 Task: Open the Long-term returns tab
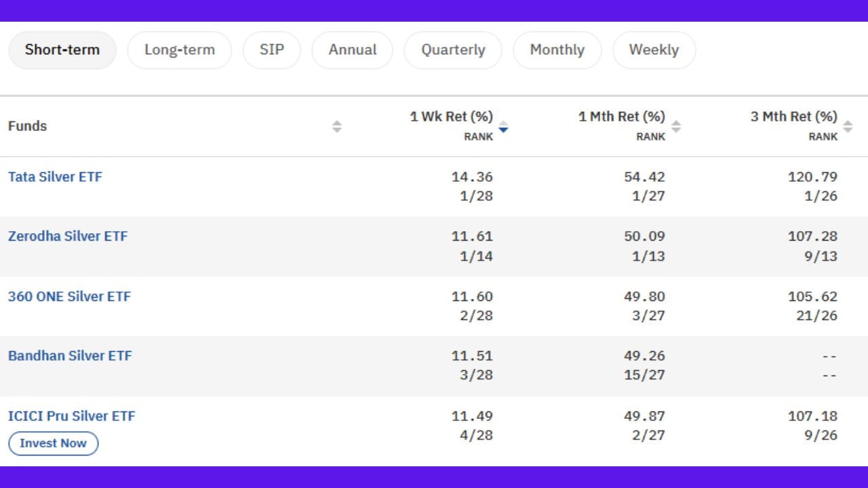point(180,50)
